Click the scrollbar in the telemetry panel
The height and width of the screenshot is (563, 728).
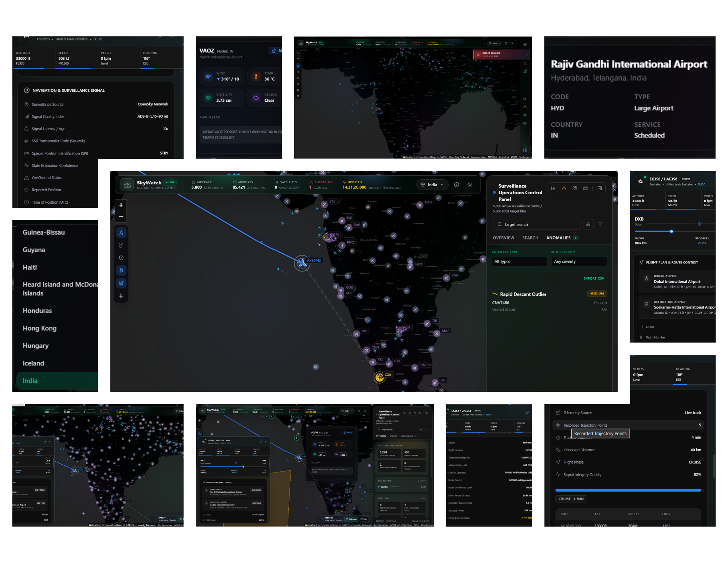pyautogui.click(x=713, y=466)
